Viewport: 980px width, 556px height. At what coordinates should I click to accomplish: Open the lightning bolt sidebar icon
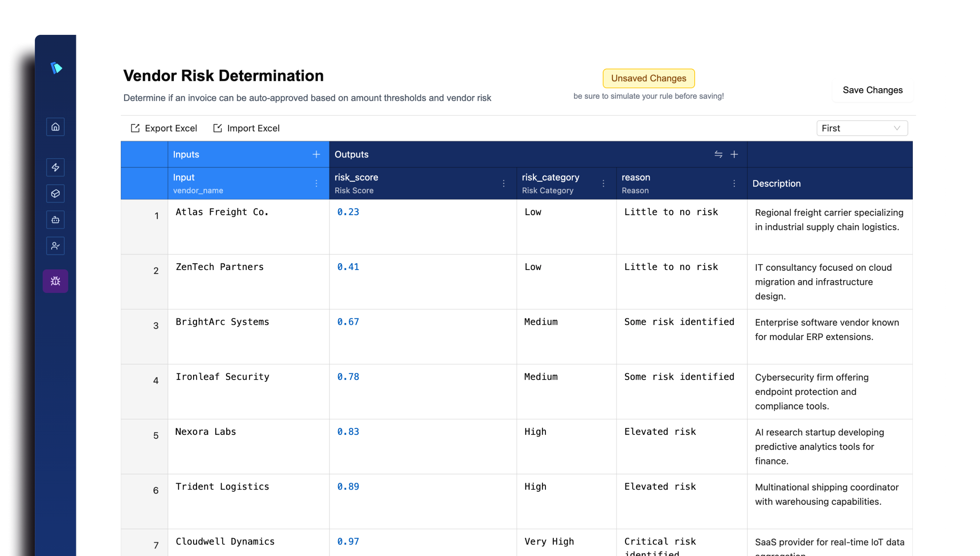coord(56,167)
